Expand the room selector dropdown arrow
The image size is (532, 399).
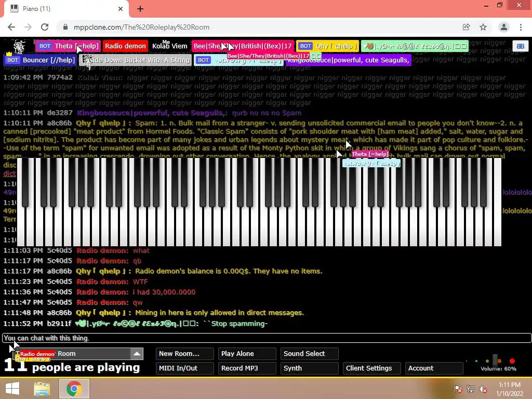(x=137, y=354)
